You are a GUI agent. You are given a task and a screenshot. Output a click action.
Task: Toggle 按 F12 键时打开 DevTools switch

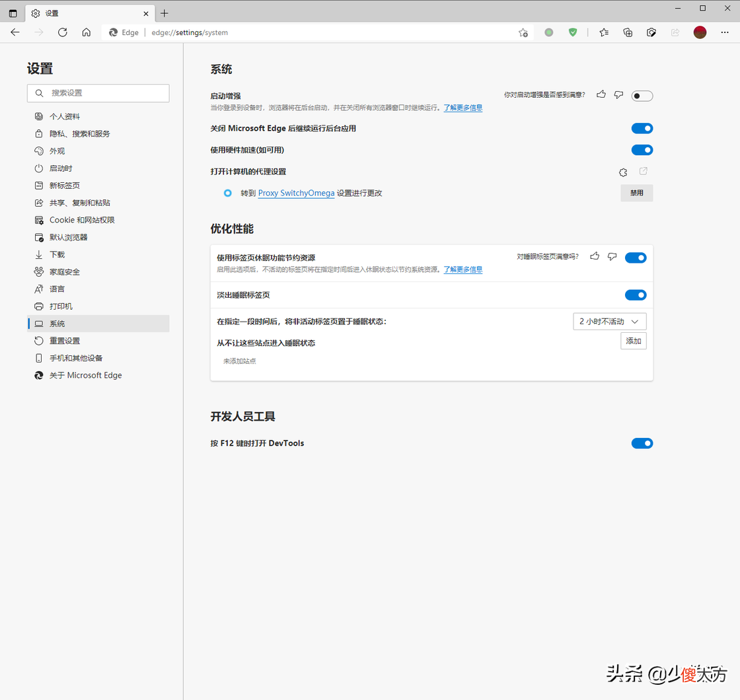point(642,443)
